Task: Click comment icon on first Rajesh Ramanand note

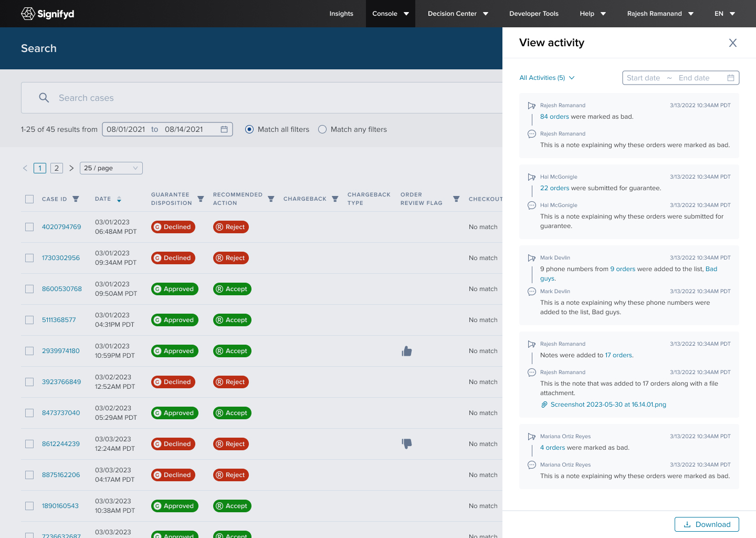Action: point(532,134)
